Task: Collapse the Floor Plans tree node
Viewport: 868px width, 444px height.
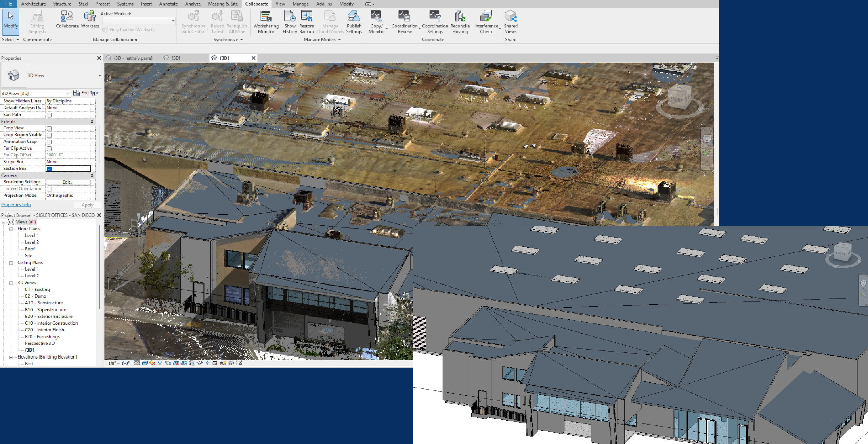Action: click(11, 229)
